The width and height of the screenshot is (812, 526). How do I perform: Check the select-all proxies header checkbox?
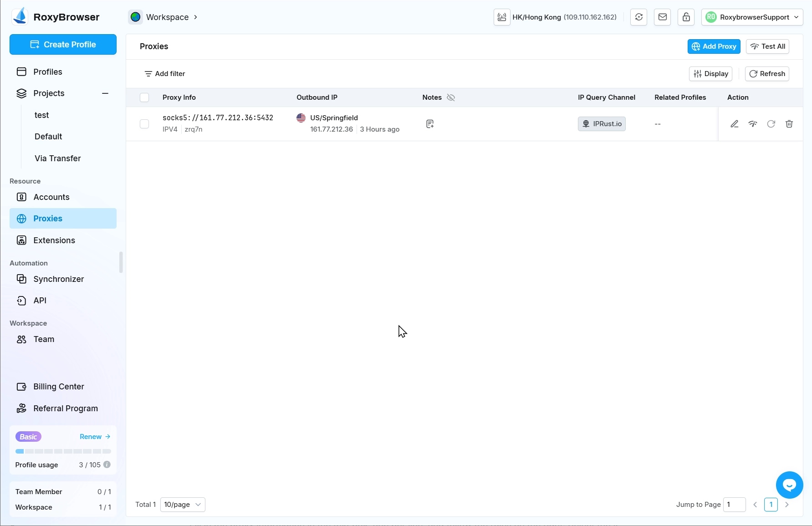click(144, 97)
